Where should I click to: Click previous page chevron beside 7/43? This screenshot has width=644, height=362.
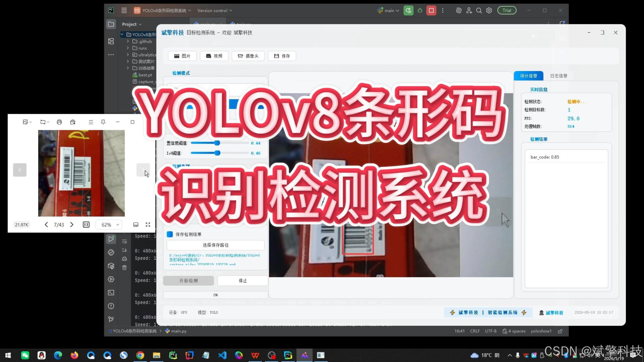point(46,224)
